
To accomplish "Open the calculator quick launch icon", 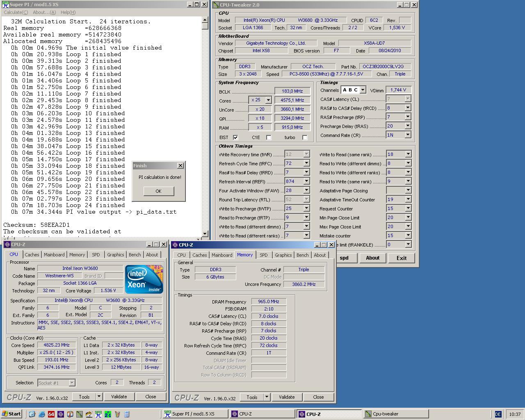I will (x=127, y=414).
